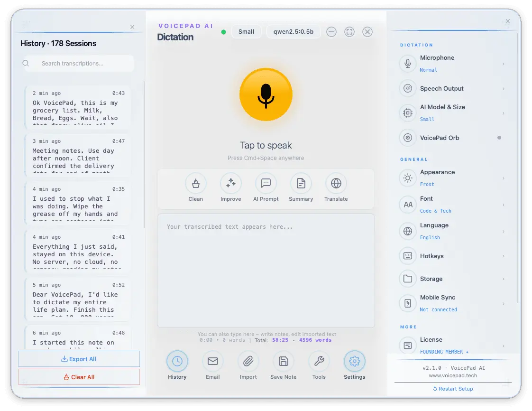The image size is (532, 411).
Task: Click the FOUNDING MEMBER license label
Action: 444,352
